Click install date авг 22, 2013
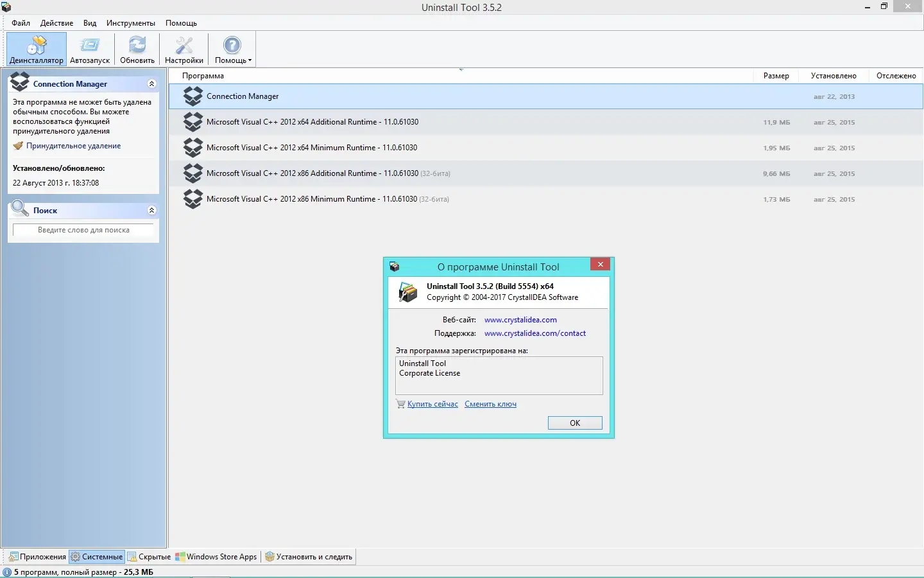Viewport: 924px width, 578px height. tap(834, 96)
